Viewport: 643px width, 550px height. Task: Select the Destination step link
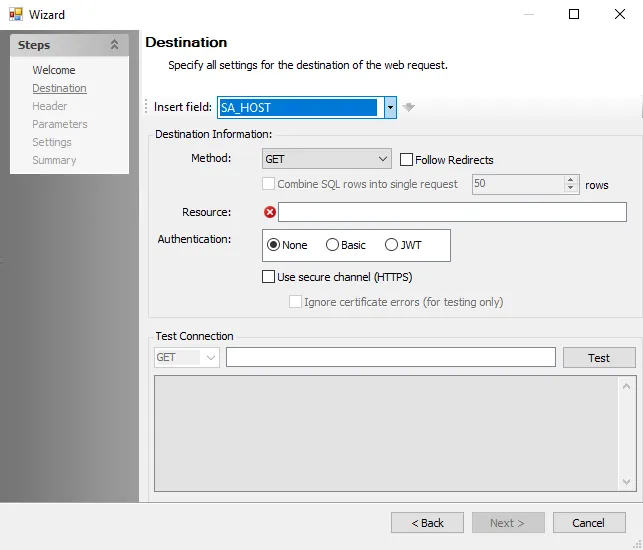(59, 88)
